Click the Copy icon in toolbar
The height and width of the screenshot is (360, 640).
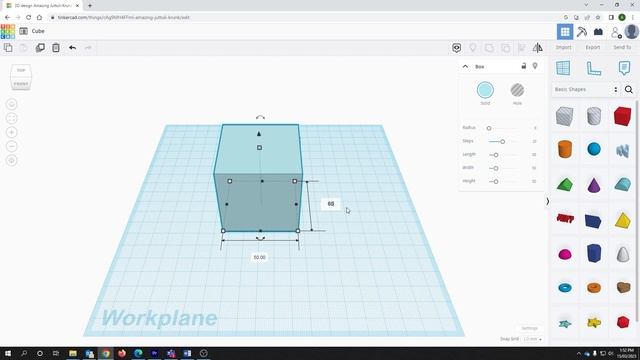pyautogui.click(x=8, y=48)
